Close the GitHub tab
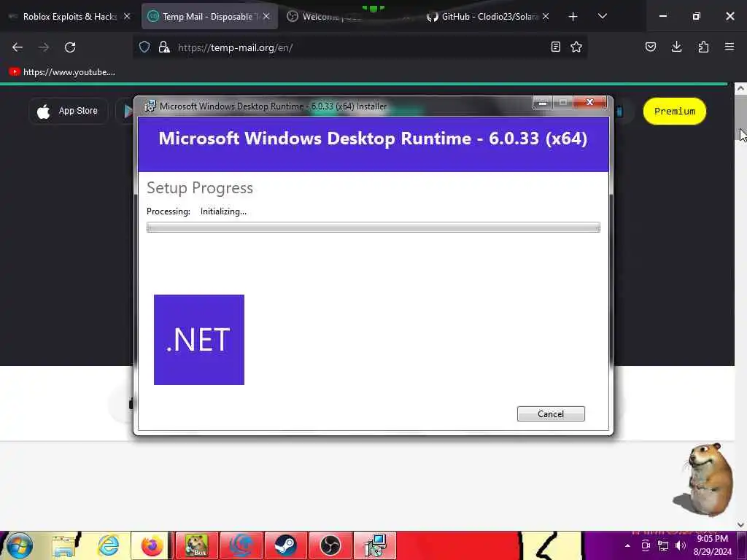The image size is (747, 560). [546, 17]
